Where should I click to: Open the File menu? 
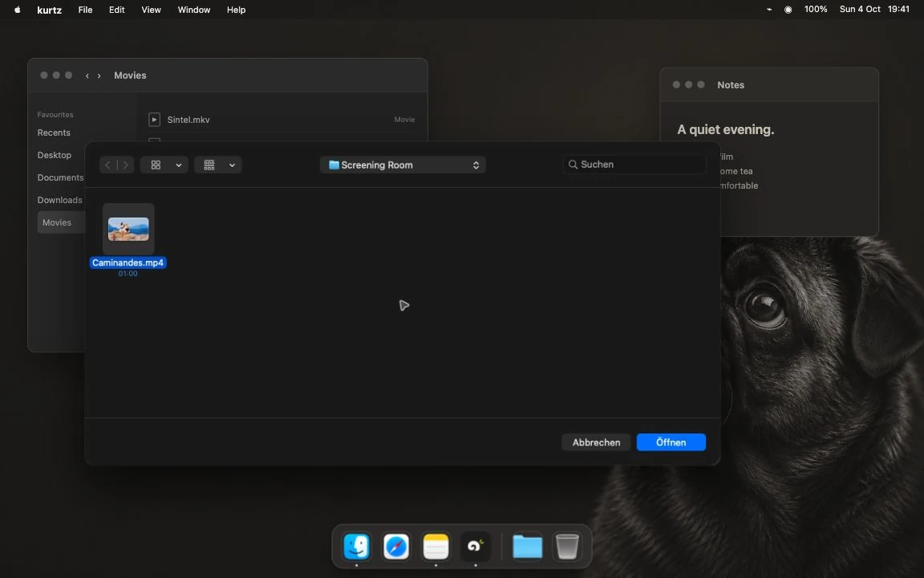[86, 10]
